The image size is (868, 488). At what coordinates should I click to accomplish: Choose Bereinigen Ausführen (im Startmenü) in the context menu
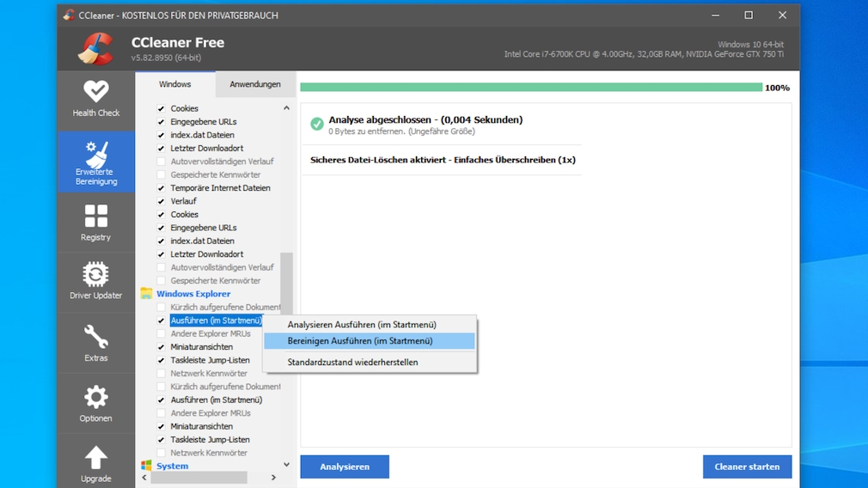coord(370,341)
